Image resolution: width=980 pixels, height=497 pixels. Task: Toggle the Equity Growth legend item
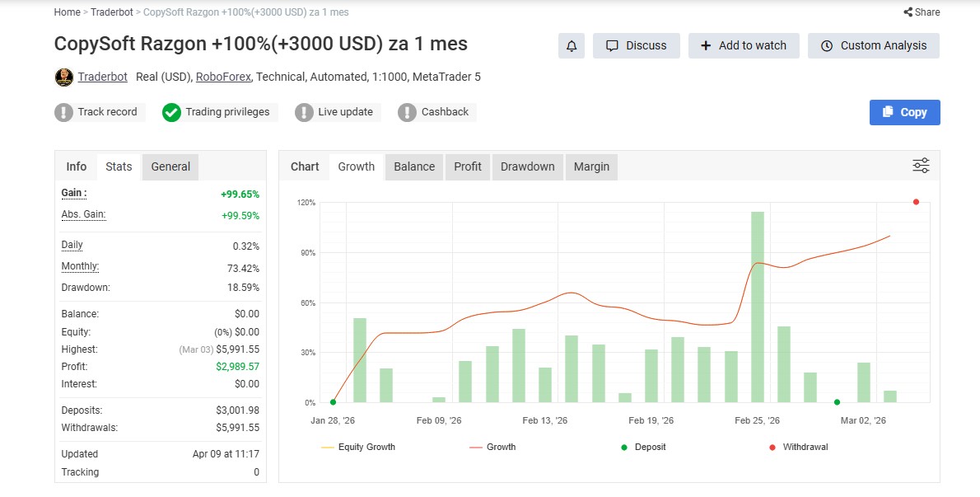tap(357, 447)
